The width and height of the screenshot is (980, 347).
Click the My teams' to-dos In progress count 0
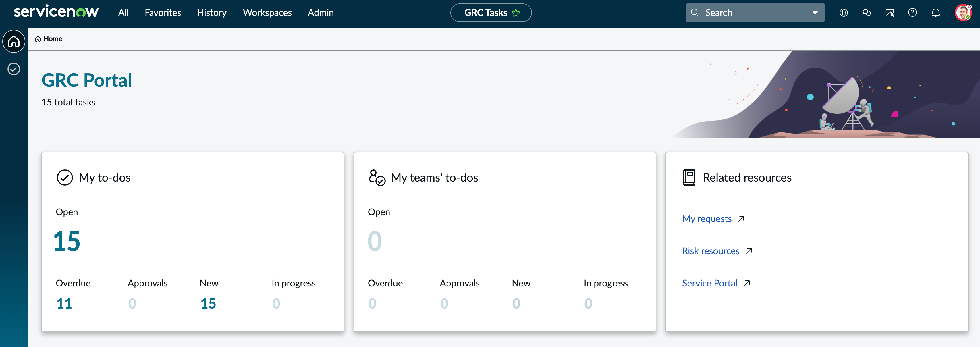[588, 303]
